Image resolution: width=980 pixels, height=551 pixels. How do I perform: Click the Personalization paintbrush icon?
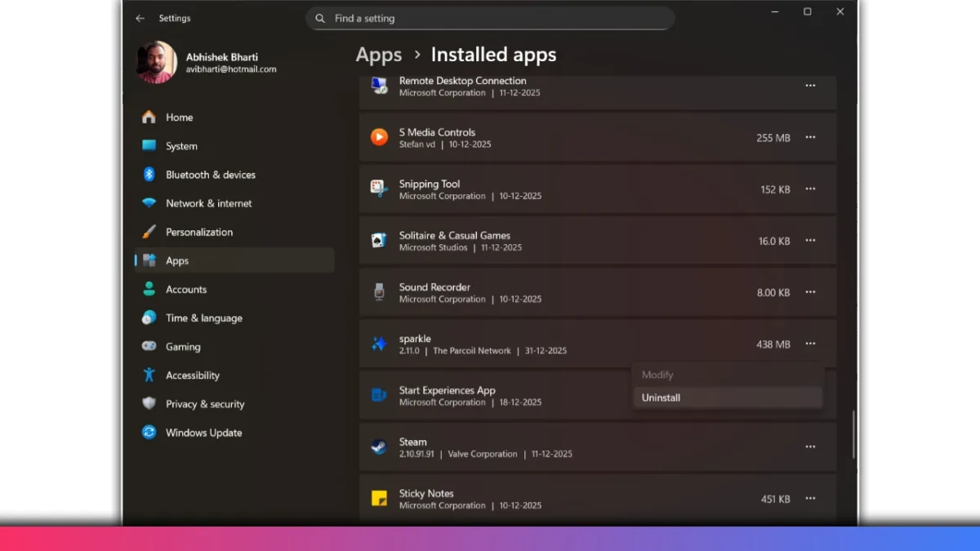[149, 232]
